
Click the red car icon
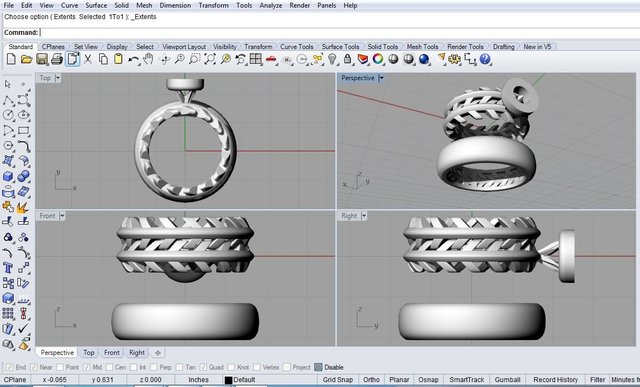(x=271, y=60)
